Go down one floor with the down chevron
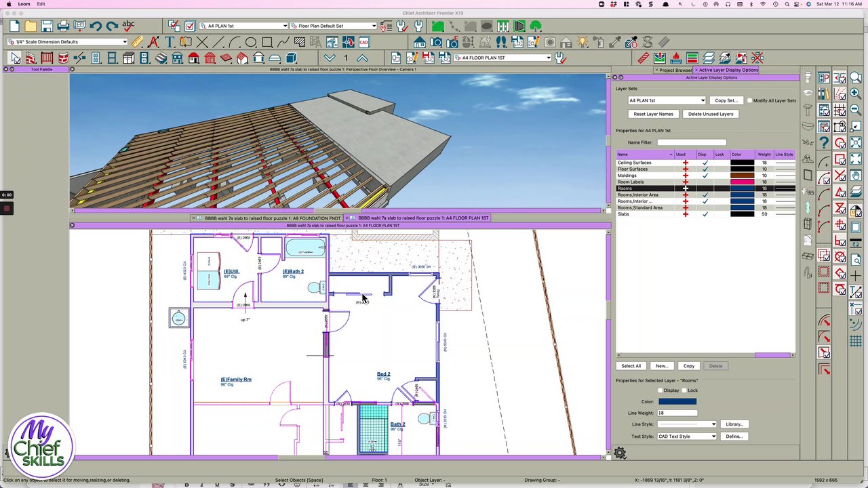Screen dimensions: 868x488 330,58
